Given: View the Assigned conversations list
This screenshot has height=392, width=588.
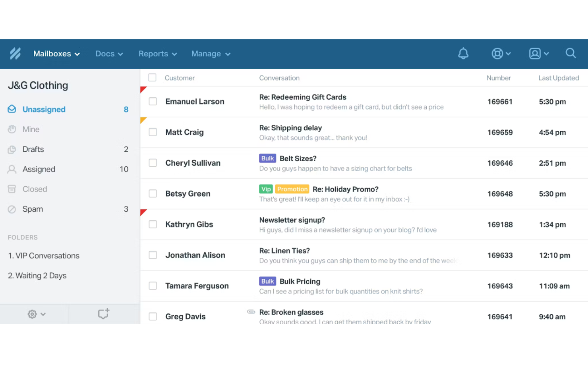Looking at the screenshot, I should click(x=39, y=169).
